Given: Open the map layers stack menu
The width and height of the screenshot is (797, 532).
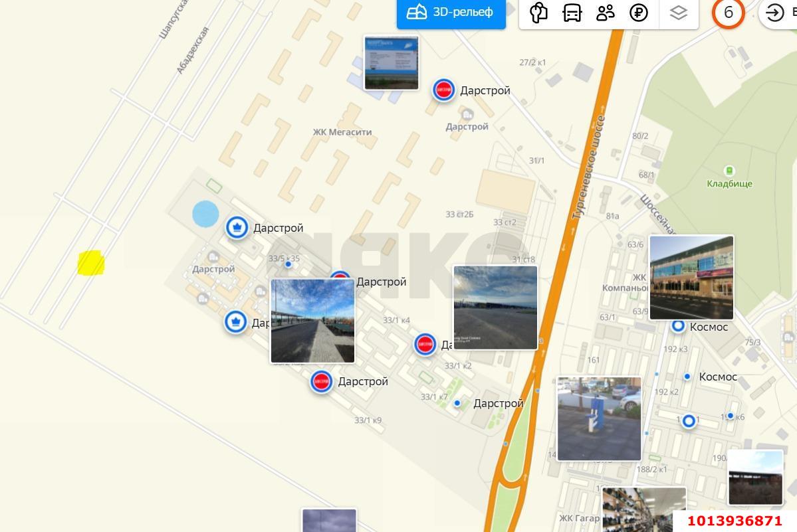Looking at the screenshot, I should [678, 13].
